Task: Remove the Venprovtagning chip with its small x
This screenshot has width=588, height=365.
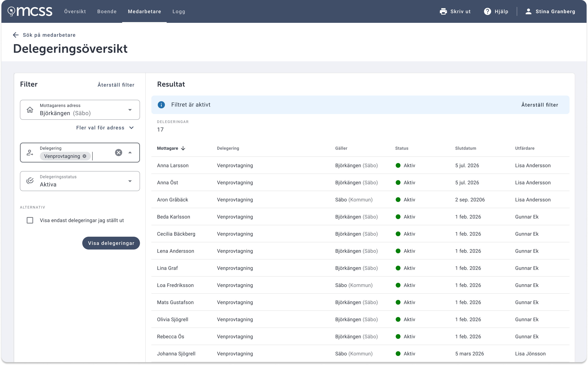Action: pos(84,156)
